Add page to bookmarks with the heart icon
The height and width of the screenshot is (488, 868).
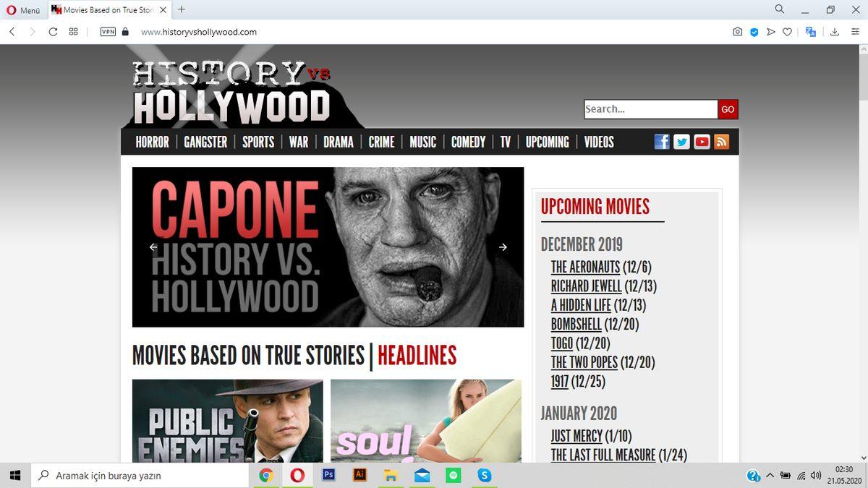788,32
